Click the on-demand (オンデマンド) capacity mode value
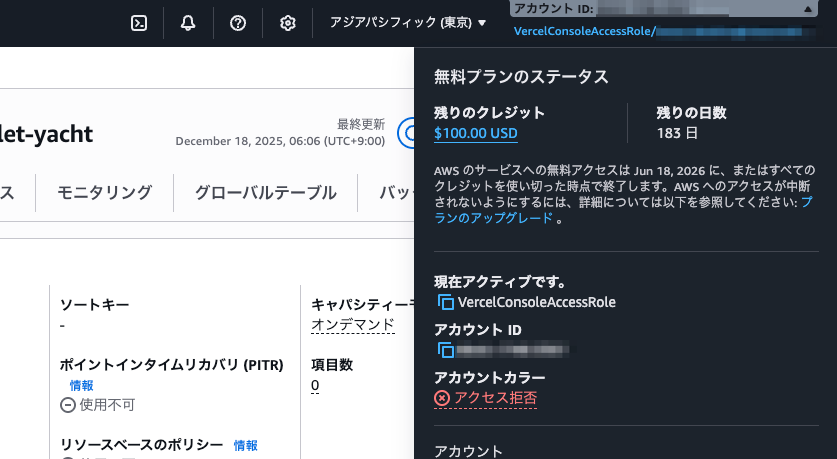Image resolution: width=837 pixels, height=459 pixels. click(353, 325)
